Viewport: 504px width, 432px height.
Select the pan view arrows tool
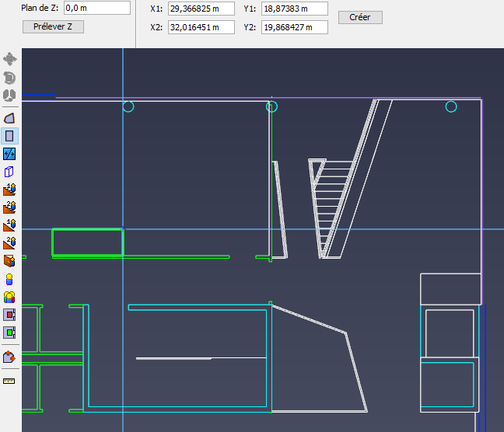[x=9, y=59]
